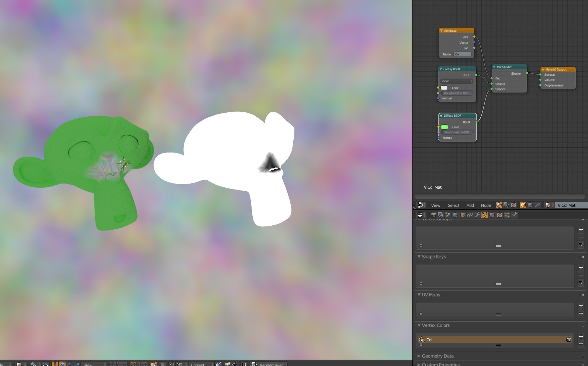Image resolution: width=588 pixels, height=366 pixels.
Task: Open the Node menu in node editor
Action: pos(486,205)
